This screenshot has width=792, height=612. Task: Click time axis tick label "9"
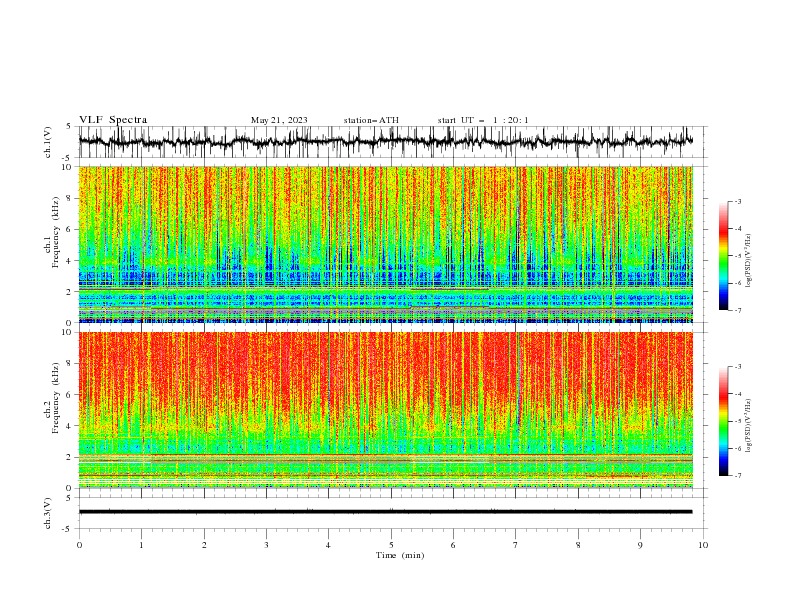tap(640, 545)
